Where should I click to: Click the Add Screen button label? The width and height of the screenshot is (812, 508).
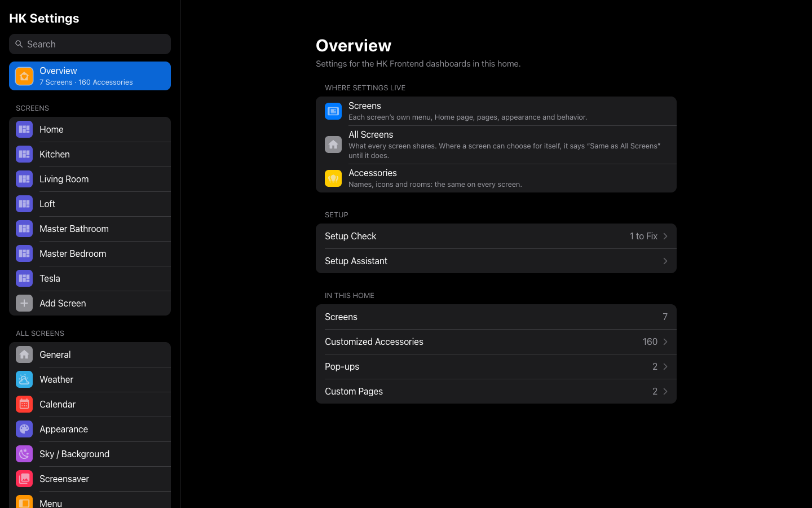click(63, 303)
